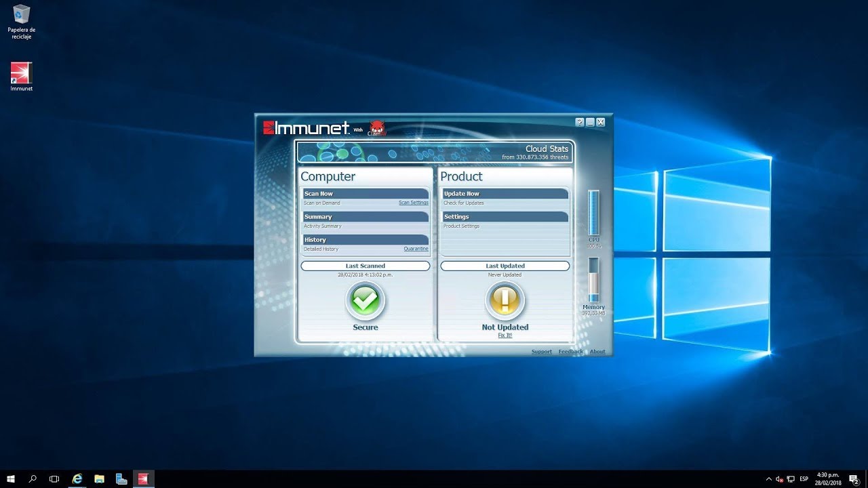Click the Scan Now bar
Viewport: 868px width, 488px height.
pos(366,194)
